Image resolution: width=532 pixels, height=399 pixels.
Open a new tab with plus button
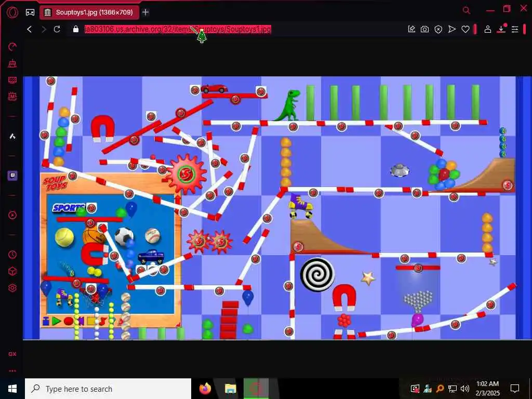[x=145, y=12]
